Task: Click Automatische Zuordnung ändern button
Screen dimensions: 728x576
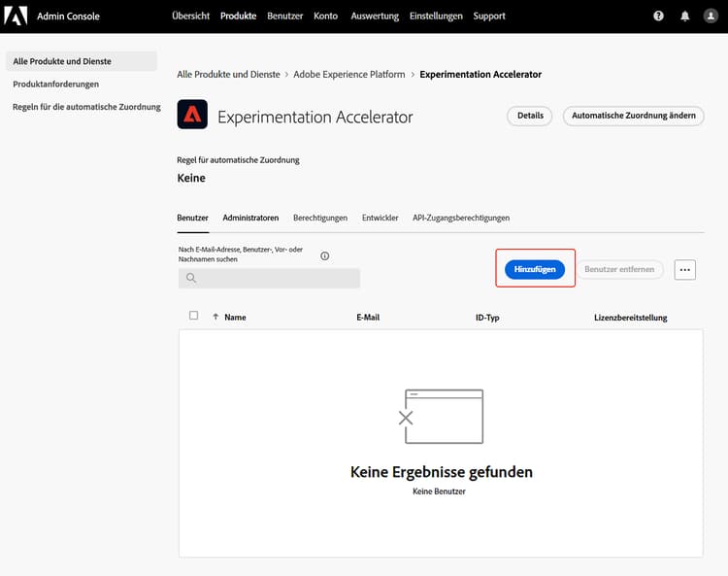Action: pos(633,116)
